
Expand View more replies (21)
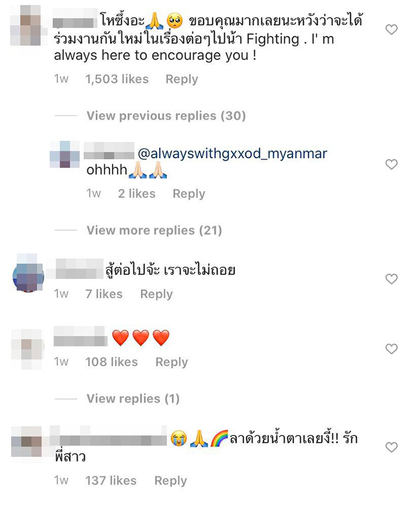[154, 230]
